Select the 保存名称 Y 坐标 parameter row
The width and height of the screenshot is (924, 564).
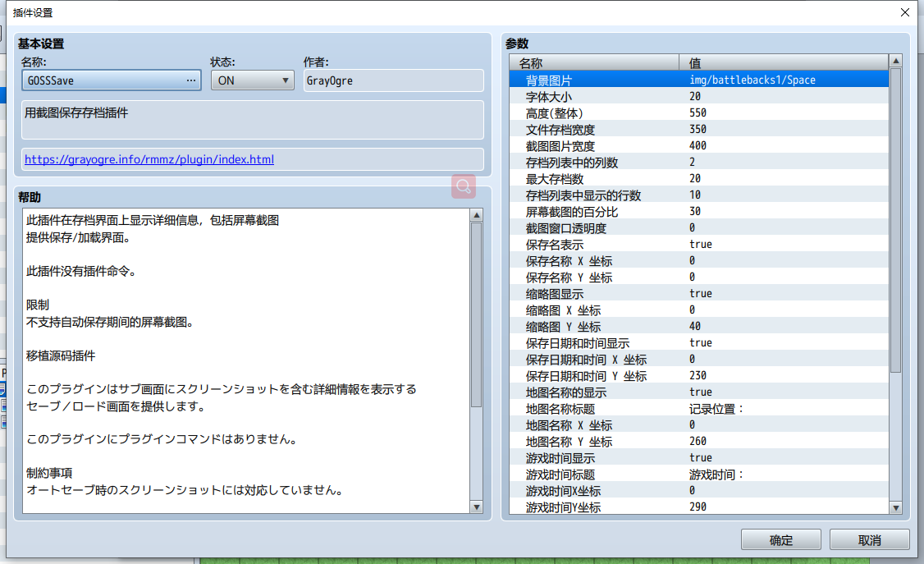click(699, 277)
